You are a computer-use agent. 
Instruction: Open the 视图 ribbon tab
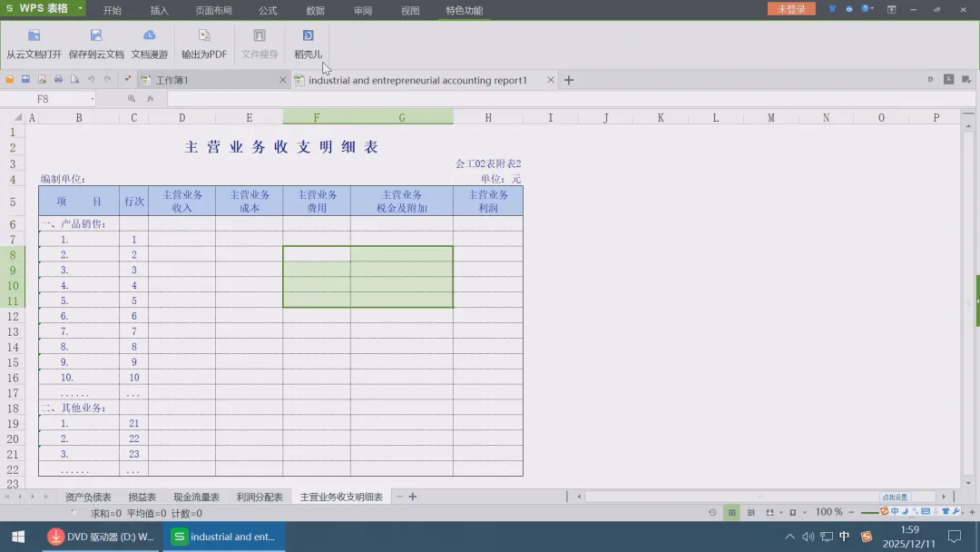point(410,11)
